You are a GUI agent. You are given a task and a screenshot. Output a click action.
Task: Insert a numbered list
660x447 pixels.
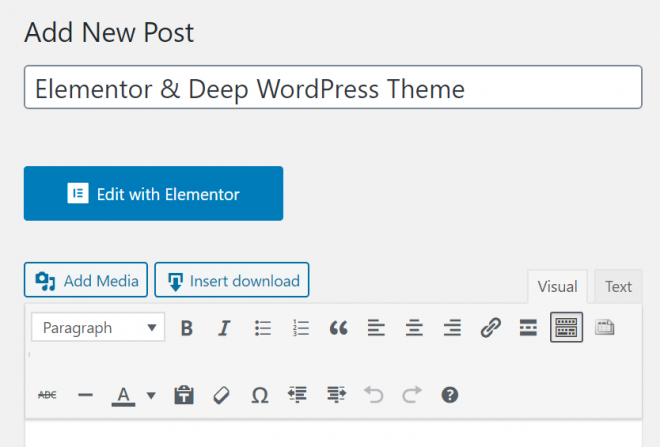[x=301, y=328]
